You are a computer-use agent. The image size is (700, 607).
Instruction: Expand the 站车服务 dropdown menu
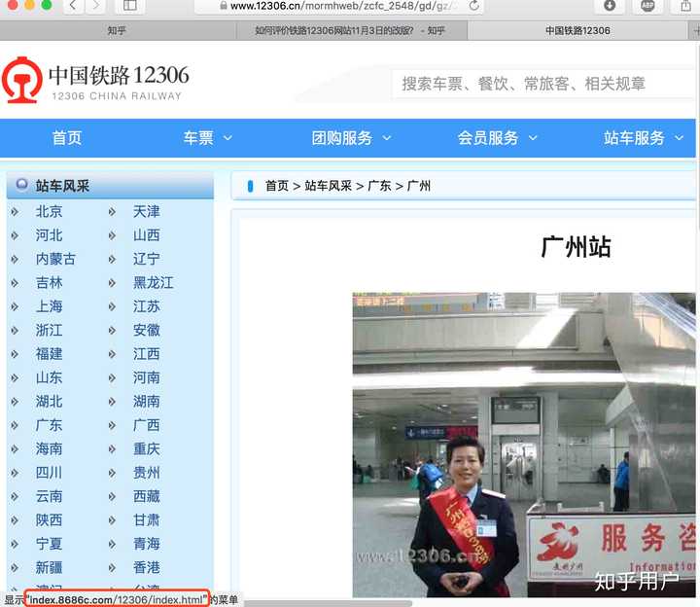[x=644, y=138]
